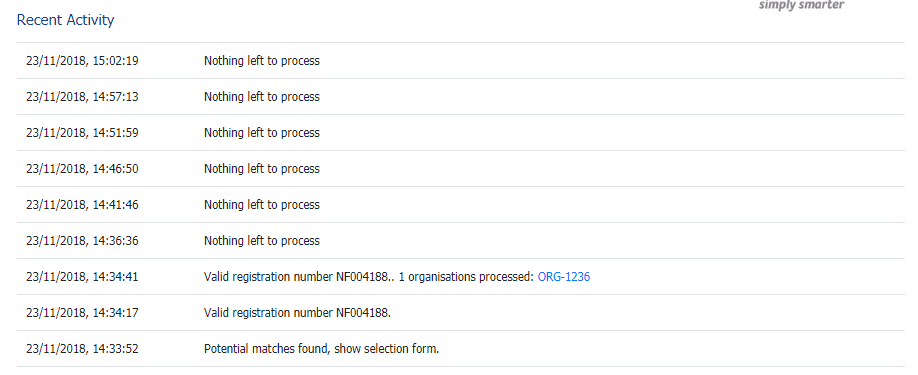Click 'Nothing left to process' at 14:57:13

[262, 97]
